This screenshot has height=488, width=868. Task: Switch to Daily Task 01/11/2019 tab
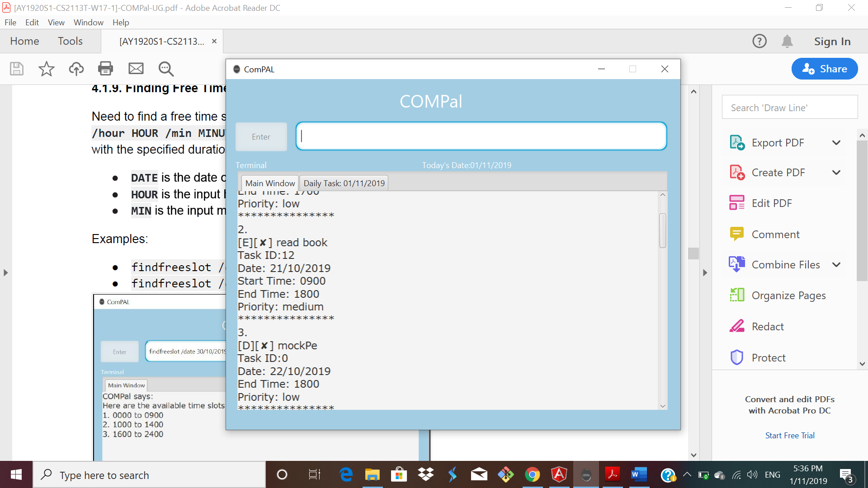344,183
